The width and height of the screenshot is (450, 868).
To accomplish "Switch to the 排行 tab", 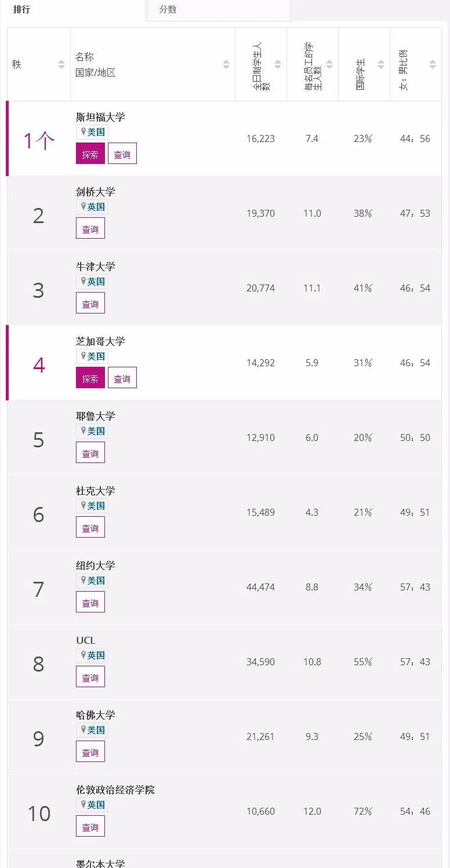I will click(21, 9).
